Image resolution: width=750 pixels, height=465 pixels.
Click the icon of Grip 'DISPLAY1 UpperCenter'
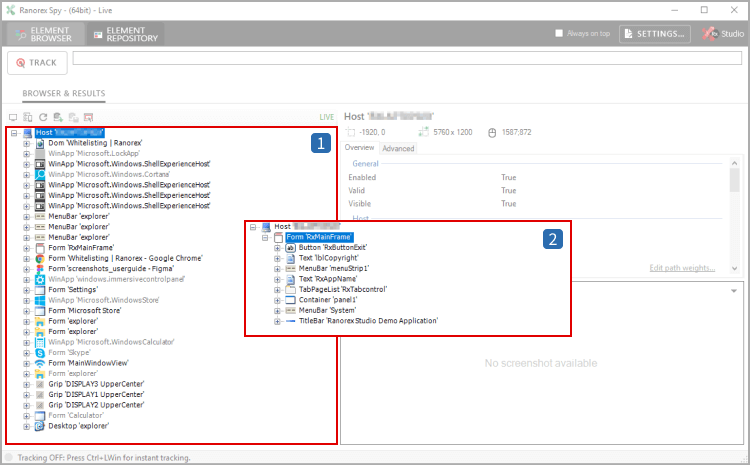click(40, 395)
